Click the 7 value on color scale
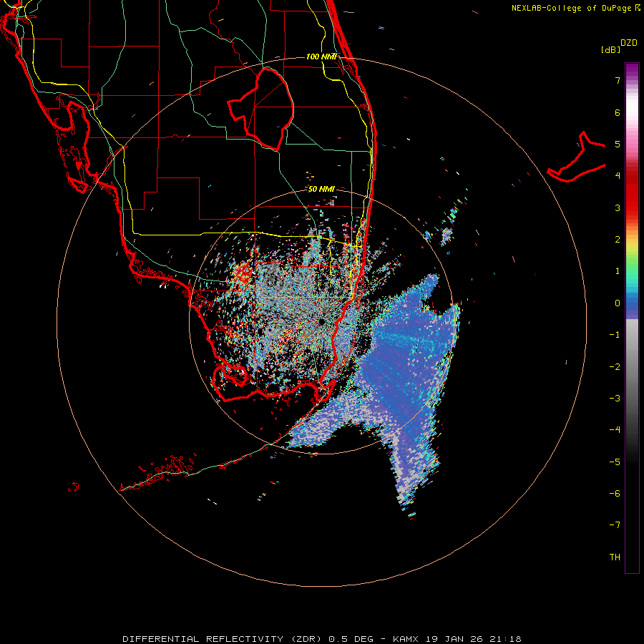Image resolution: width=644 pixels, height=644 pixels. [x=618, y=80]
